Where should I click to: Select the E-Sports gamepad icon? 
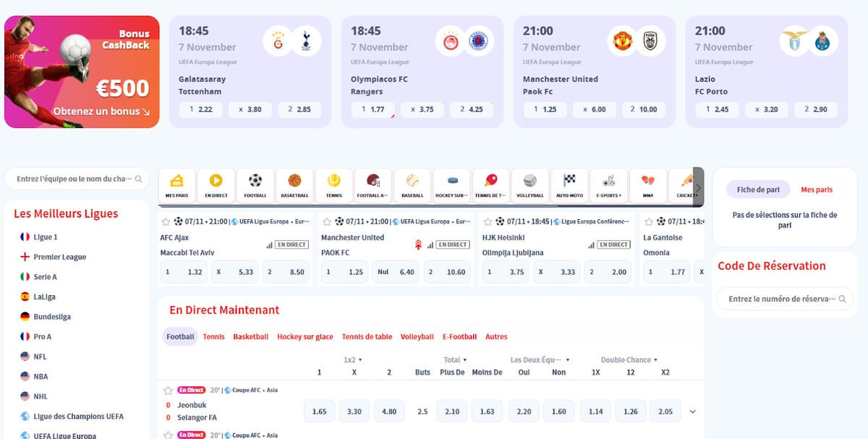pos(608,182)
